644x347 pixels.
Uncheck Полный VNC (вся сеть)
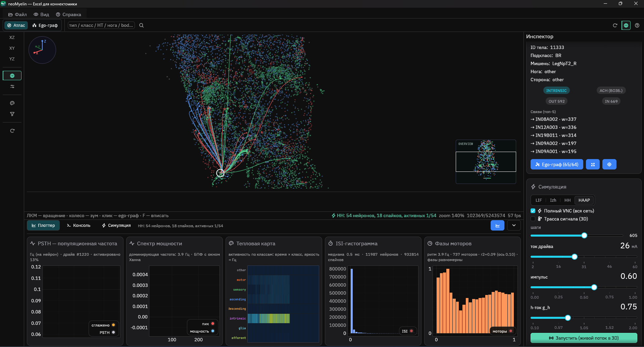pos(533,211)
